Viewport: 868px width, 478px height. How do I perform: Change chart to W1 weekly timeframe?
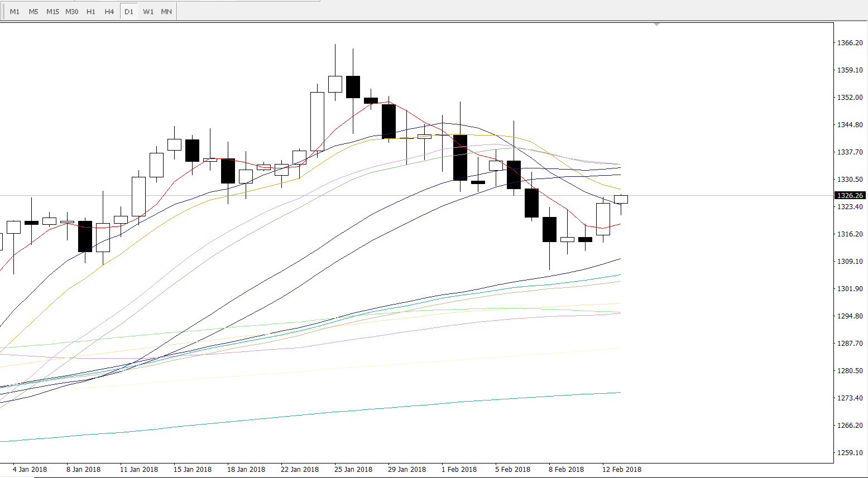pyautogui.click(x=148, y=12)
